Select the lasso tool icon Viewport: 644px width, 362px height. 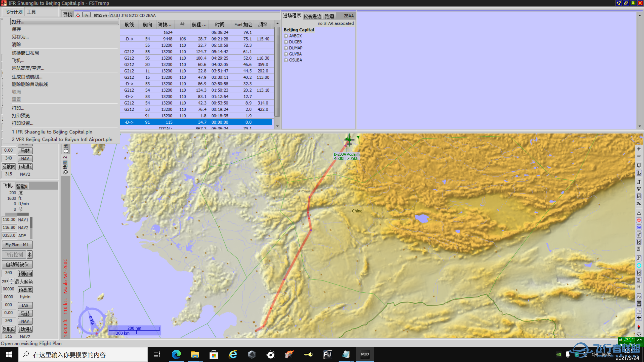(639, 334)
